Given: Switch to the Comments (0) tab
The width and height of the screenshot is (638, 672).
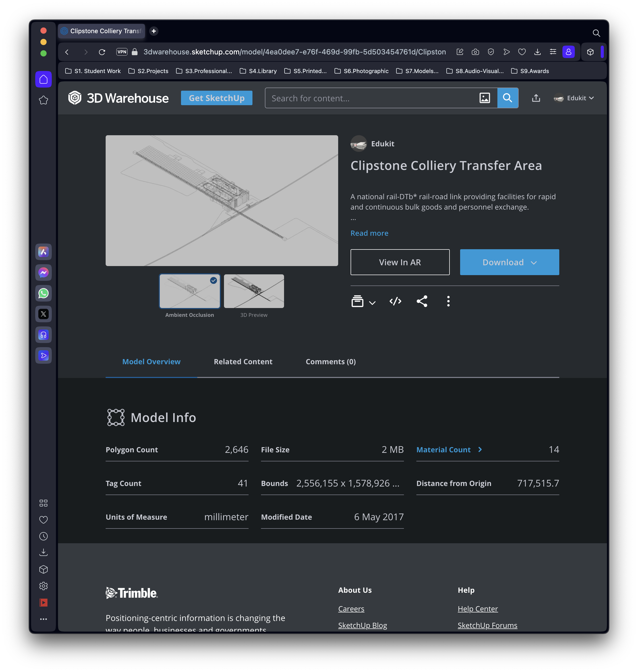Looking at the screenshot, I should point(331,362).
